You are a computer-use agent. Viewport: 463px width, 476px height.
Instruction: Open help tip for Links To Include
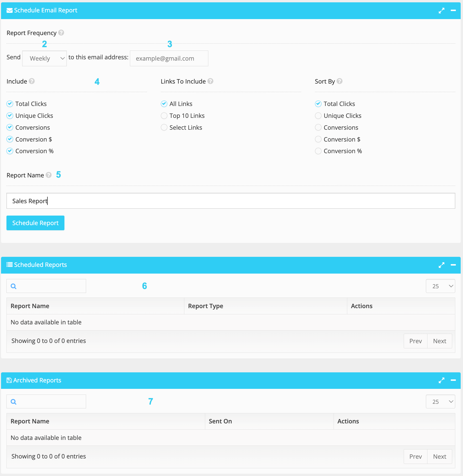tap(210, 81)
